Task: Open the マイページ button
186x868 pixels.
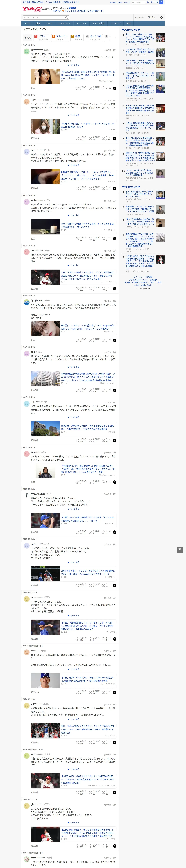Action: 139,18
